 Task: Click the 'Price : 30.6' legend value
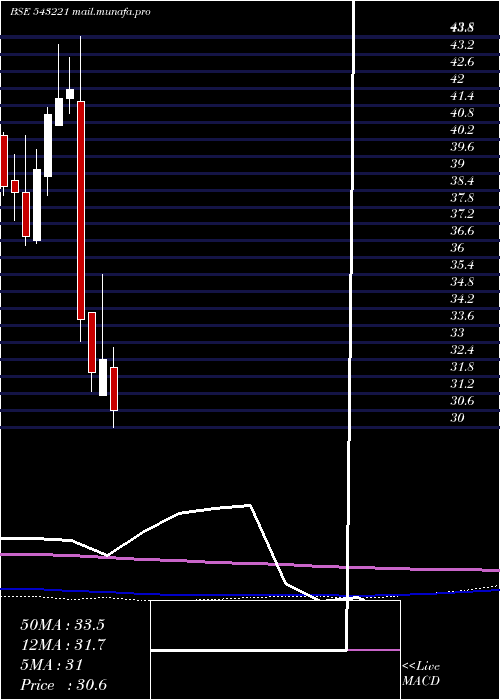(x=63, y=685)
